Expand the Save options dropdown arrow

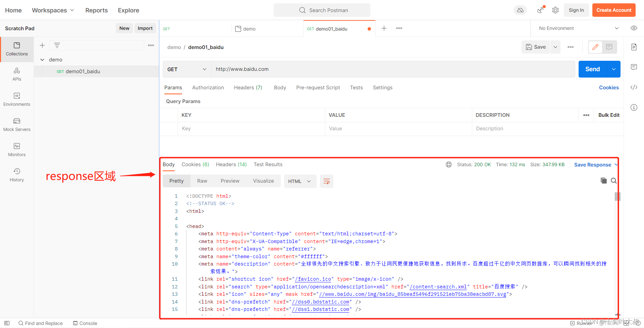[555, 47]
